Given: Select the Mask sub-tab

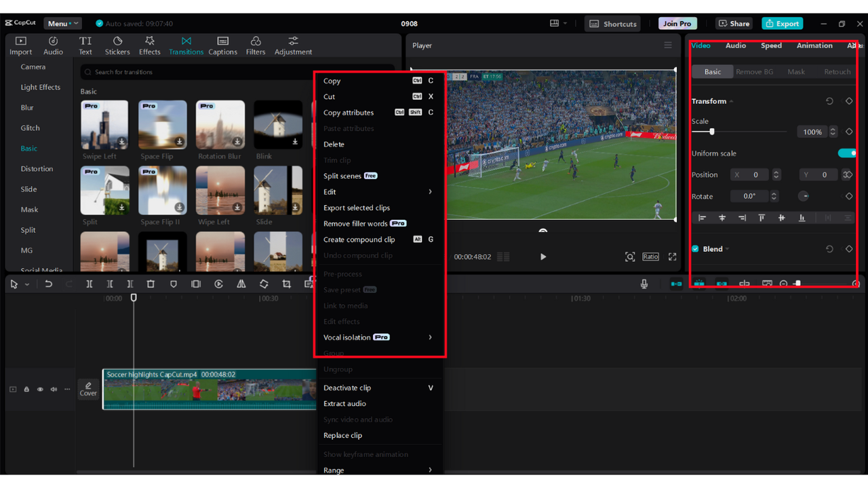Looking at the screenshot, I should 796,72.
